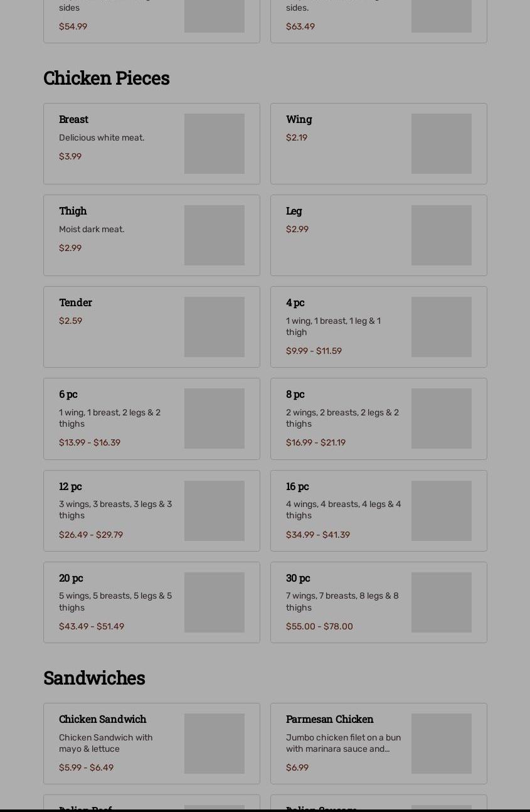Click the $55.00 - $78.00 price range

coord(319,626)
